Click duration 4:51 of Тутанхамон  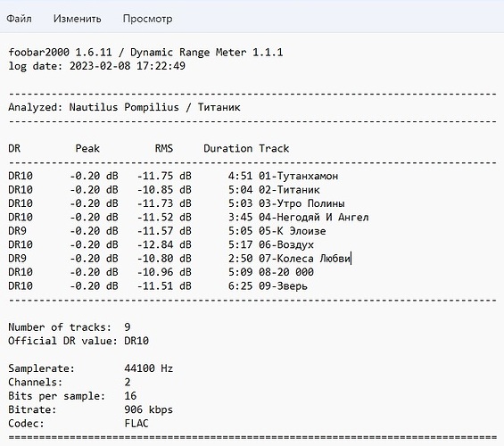click(241, 176)
